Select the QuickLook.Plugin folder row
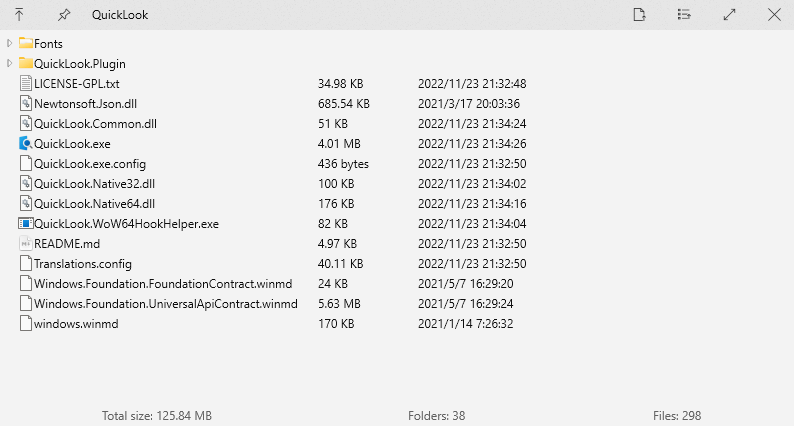 [397, 63]
